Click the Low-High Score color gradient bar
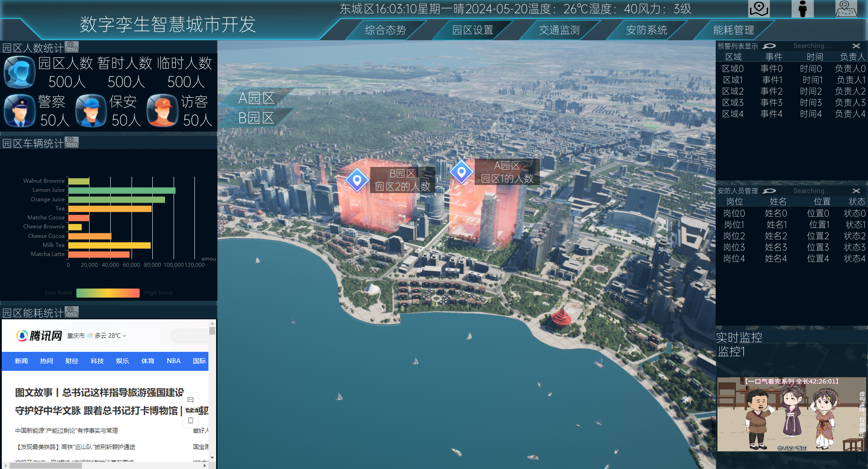Screen dimensions: 868x469 [108, 293]
